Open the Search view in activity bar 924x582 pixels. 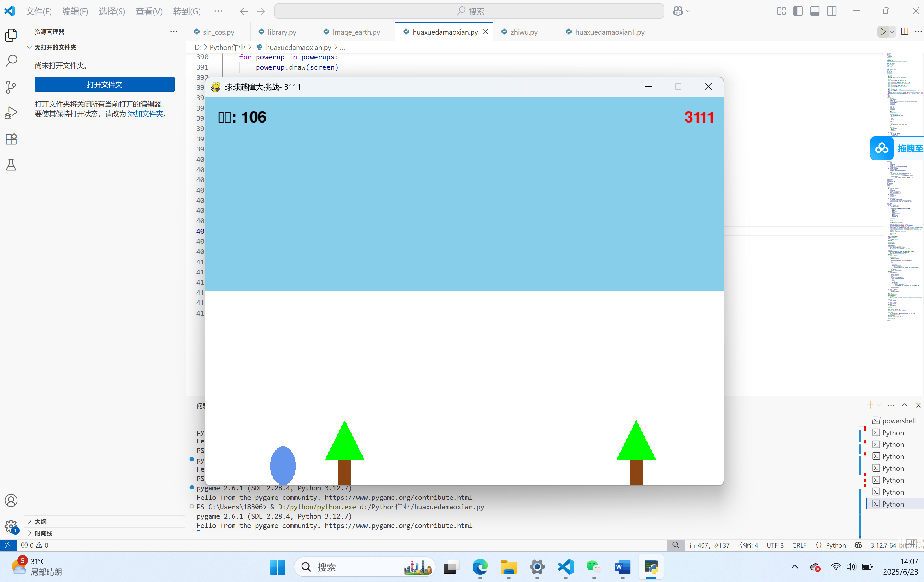click(x=11, y=61)
